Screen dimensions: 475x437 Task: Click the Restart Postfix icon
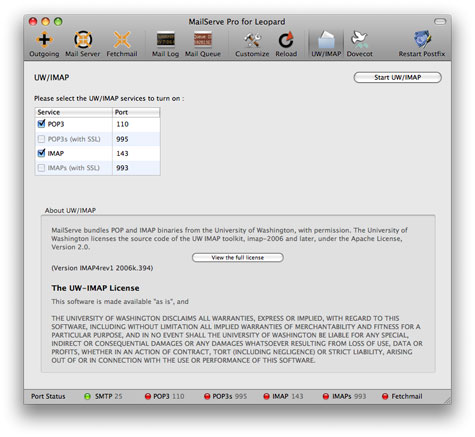422,44
